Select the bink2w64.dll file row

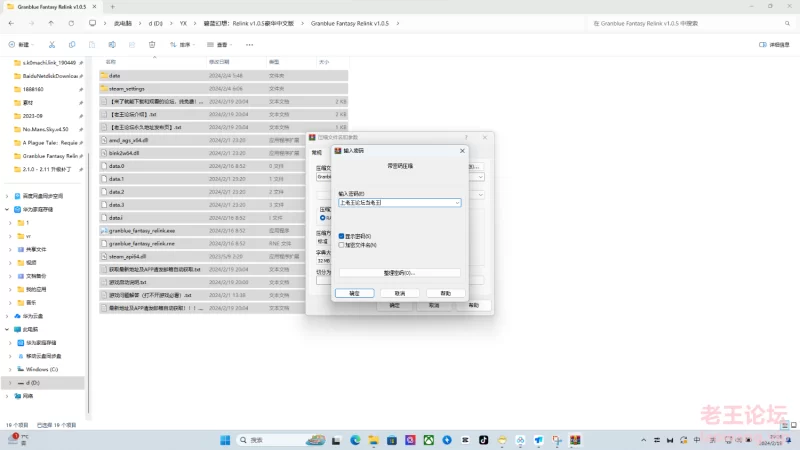tap(223, 153)
